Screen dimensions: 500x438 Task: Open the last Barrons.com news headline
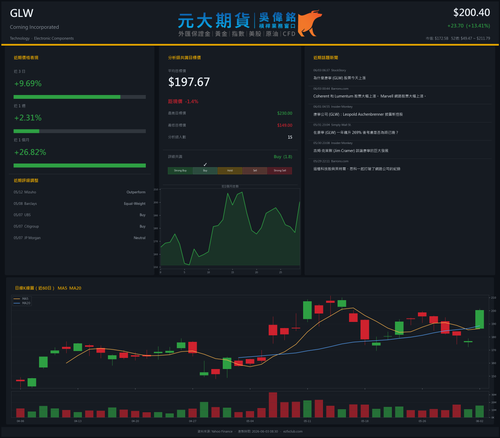pyautogui.click(x=356, y=169)
